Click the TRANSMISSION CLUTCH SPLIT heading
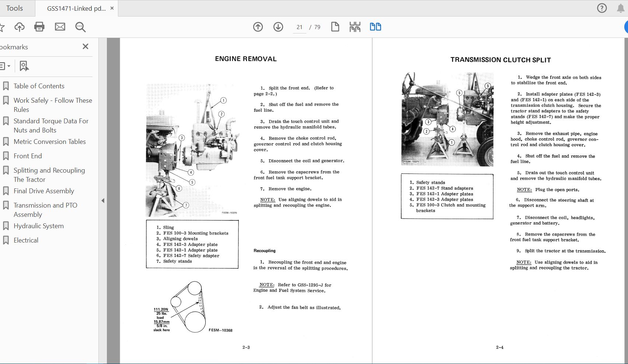The image size is (628, 364). pos(500,60)
